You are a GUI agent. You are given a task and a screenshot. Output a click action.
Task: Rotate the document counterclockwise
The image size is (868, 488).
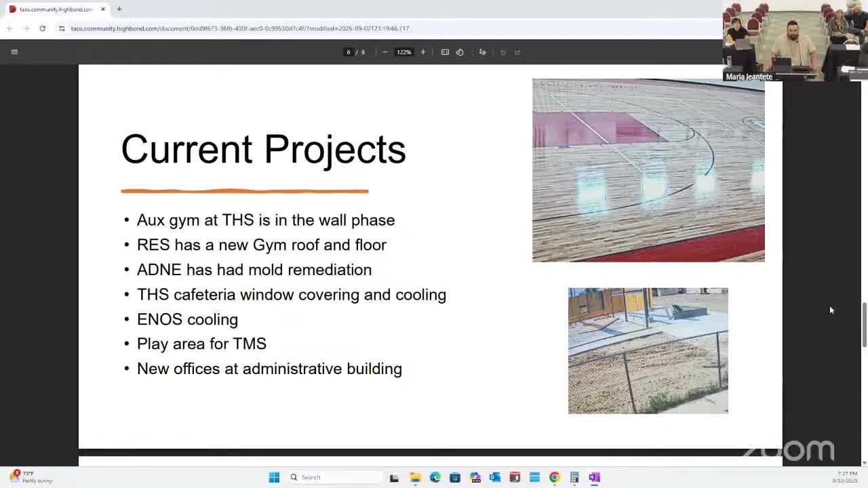pyautogui.click(x=460, y=52)
